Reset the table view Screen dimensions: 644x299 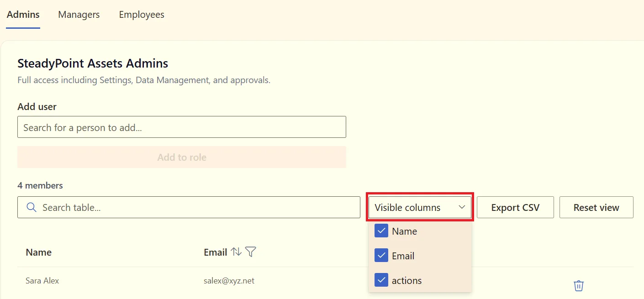point(596,207)
